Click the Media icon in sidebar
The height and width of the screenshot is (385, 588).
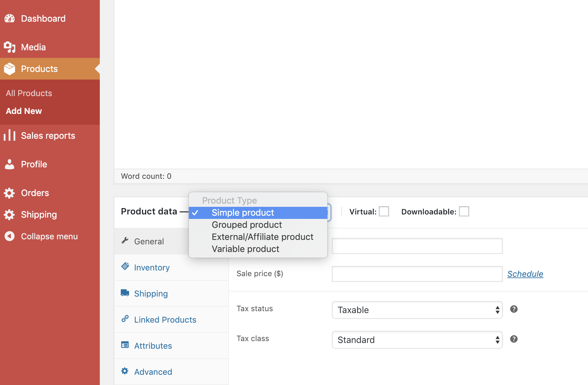10,47
